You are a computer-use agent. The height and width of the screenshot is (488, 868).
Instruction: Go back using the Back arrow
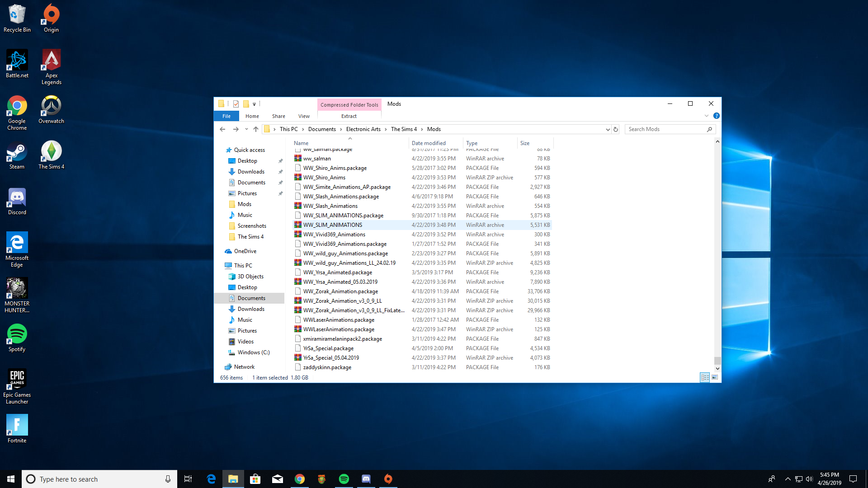222,129
